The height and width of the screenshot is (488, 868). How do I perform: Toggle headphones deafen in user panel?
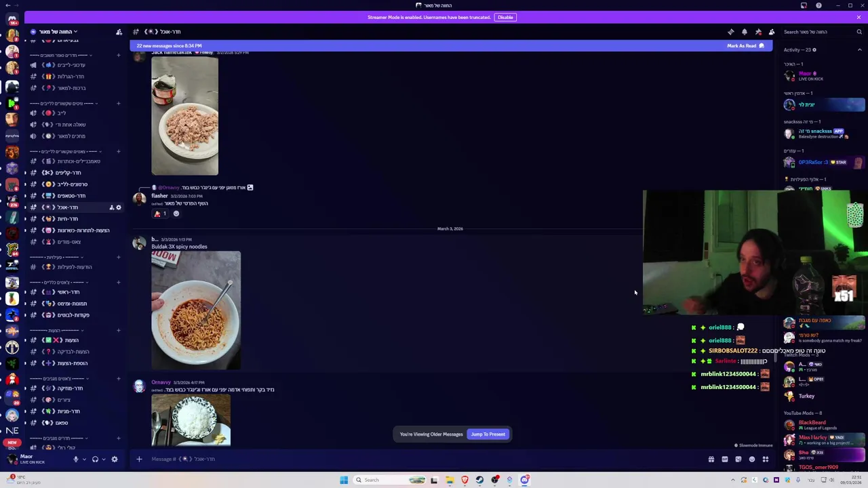pyautogui.click(x=95, y=460)
